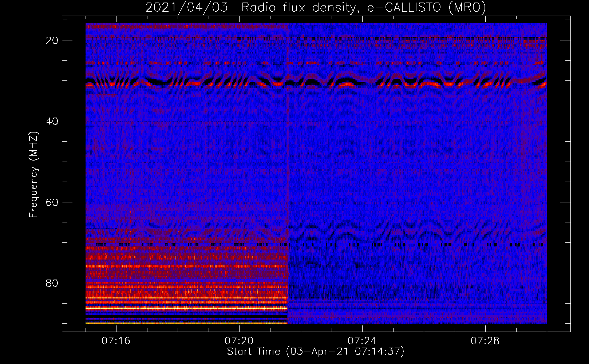Screen dimensions: 589x364
Task: Click the 'Frequency (MHZ)' y-axis label
Action: (x=33, y=174)
